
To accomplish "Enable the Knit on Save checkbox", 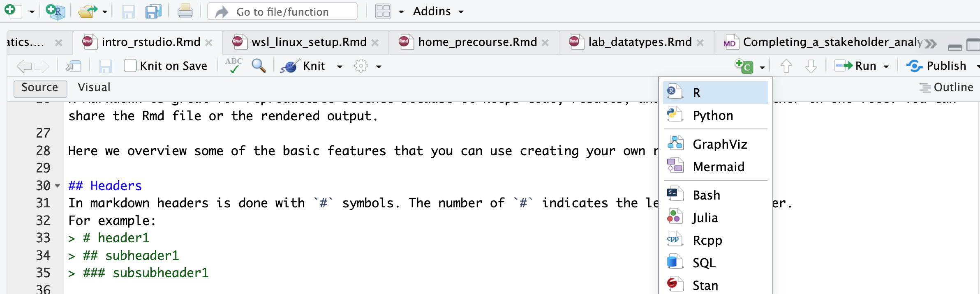I will pyautogui.click(x=130, y=66).
